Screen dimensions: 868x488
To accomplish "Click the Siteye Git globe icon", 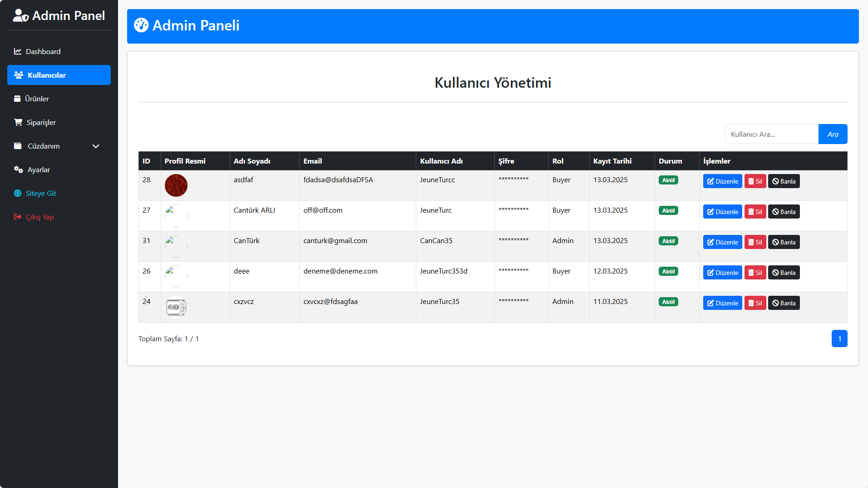I will 18,193.
